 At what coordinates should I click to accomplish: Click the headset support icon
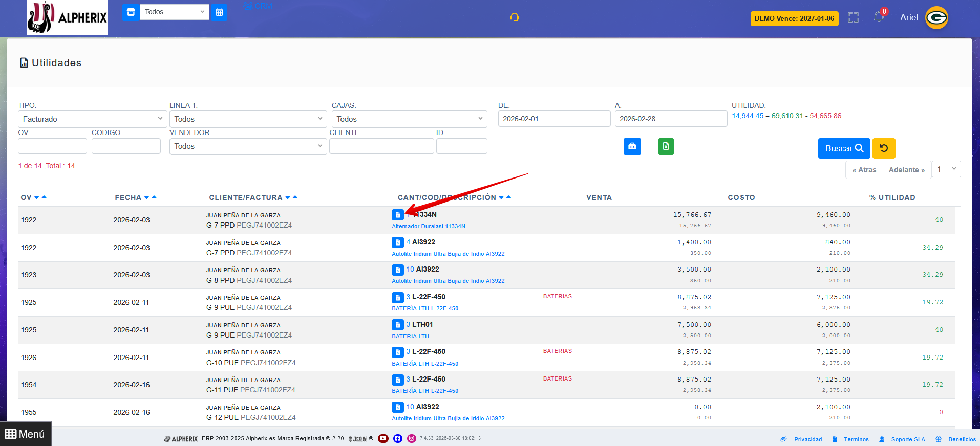click(515, 17)
